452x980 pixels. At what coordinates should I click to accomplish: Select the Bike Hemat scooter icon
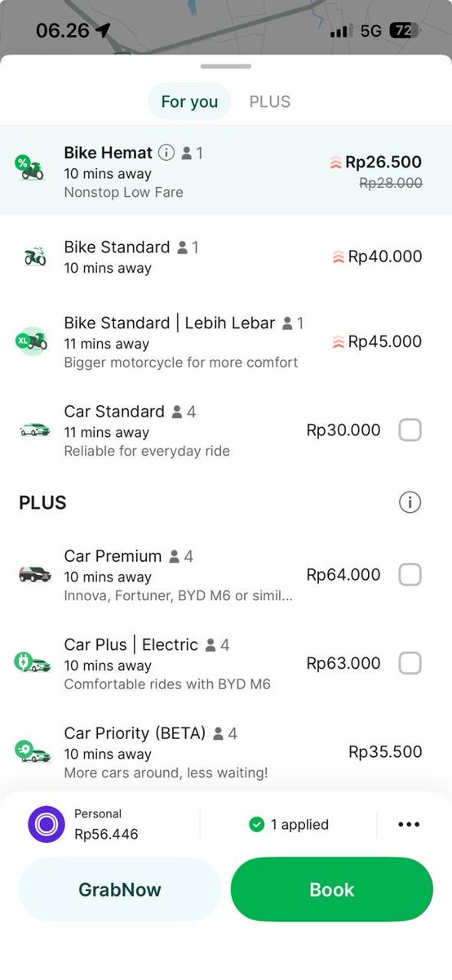(30, 167)
